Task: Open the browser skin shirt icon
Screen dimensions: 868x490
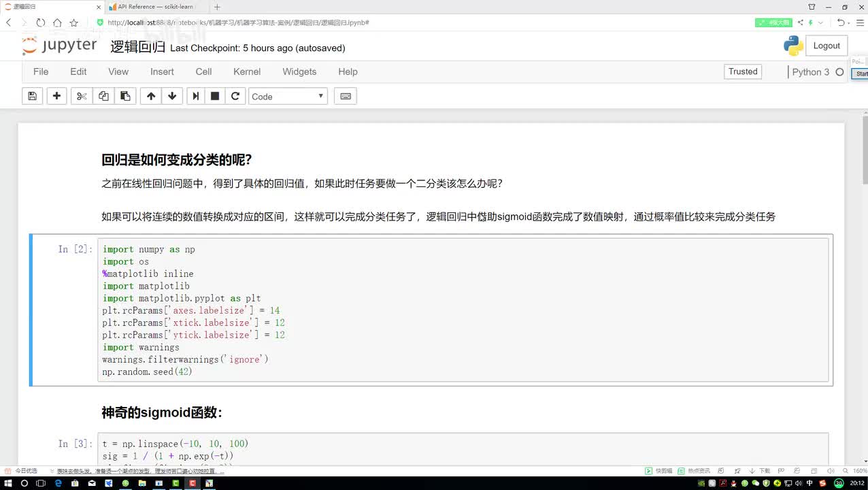Action: (812, 7)
